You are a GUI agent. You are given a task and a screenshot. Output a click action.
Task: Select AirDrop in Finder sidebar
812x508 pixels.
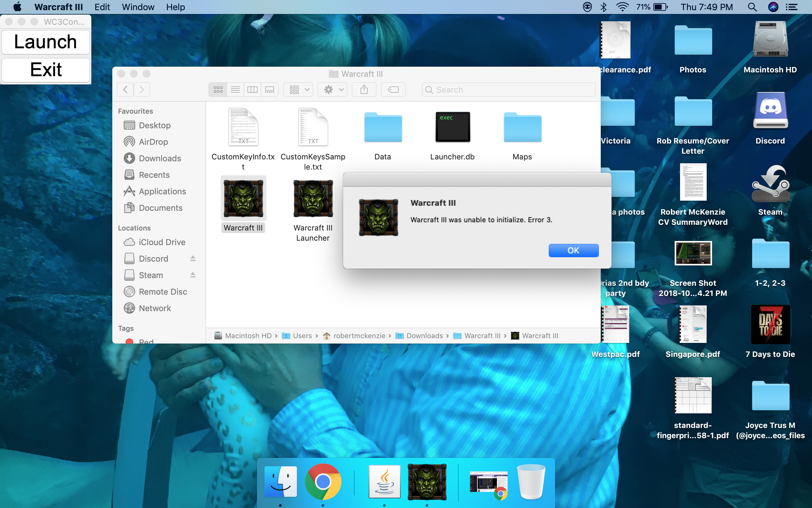pos(153,142)
